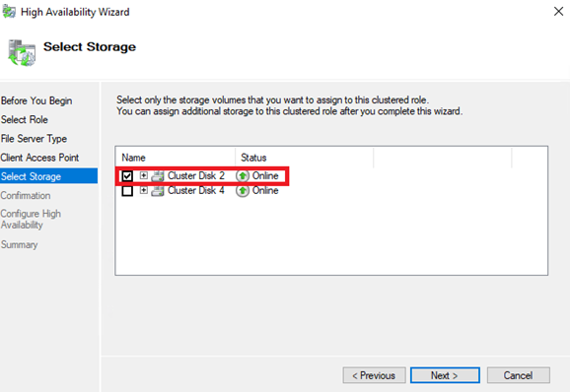This screenshot has width=570, height=392.
Task: Go back with the Previous button
Action: coord(374,375)
